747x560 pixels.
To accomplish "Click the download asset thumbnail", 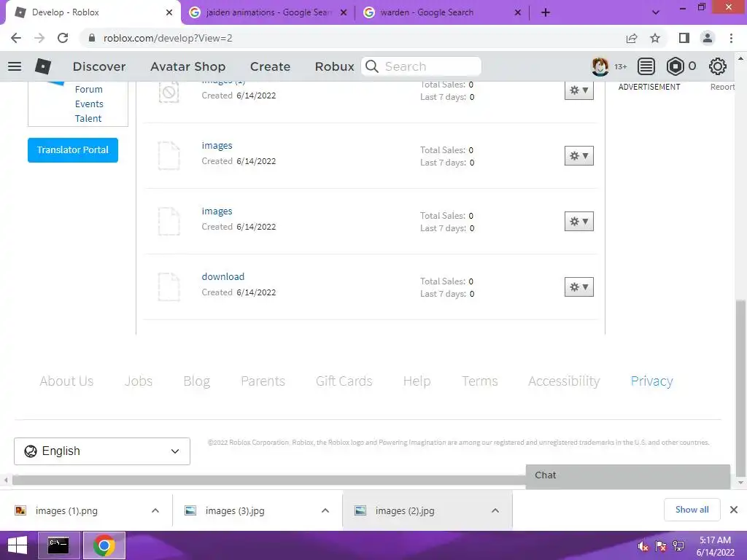I will click(169, 287).
